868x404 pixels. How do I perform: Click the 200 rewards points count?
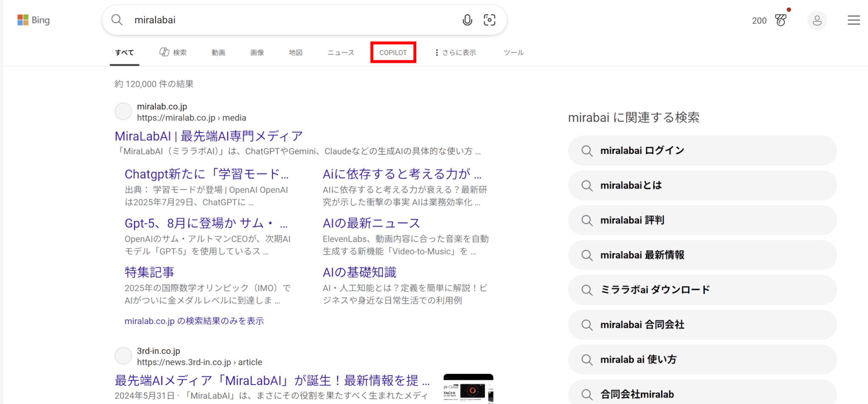pos(759,20)
